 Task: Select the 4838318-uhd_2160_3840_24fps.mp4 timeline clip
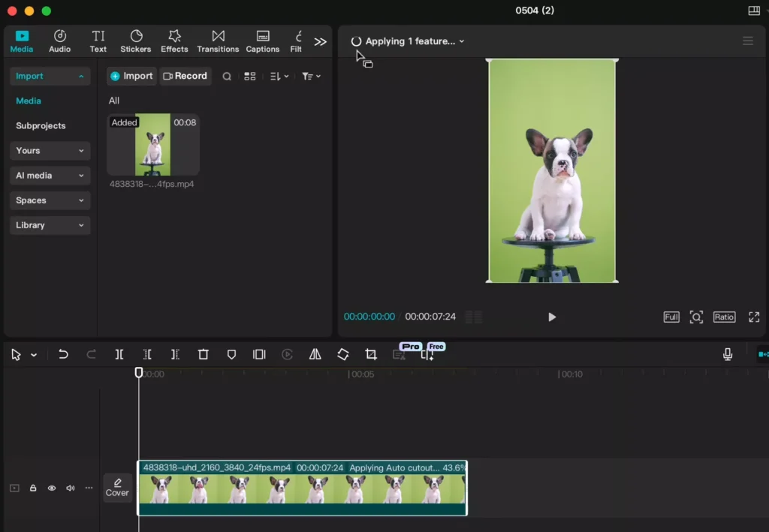[302, 488]
